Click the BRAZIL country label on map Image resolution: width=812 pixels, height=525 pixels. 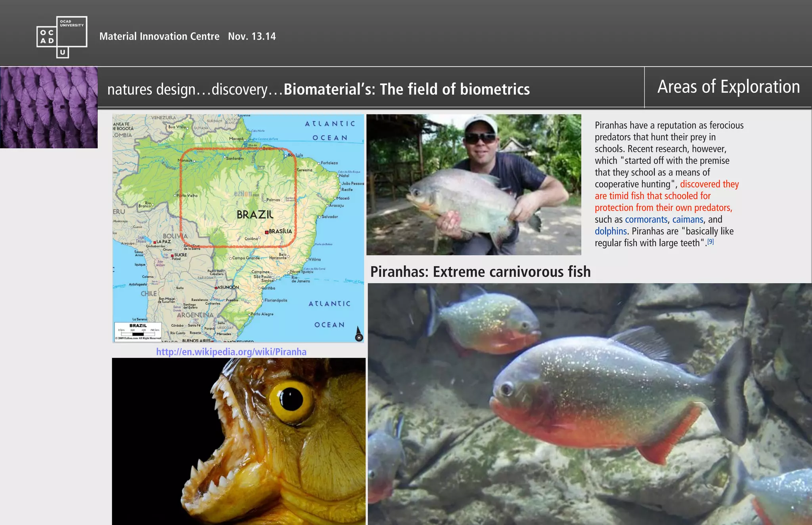[255, 215]
